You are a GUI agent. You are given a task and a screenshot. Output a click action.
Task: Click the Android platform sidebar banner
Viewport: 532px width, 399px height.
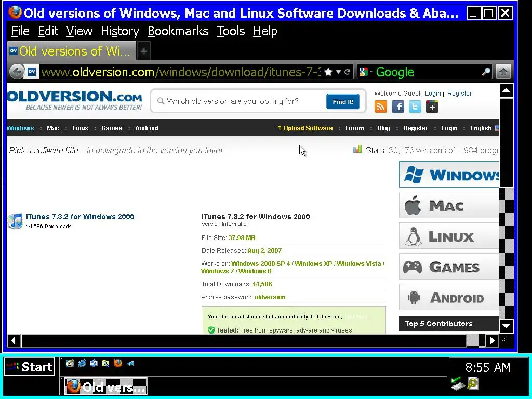449,297
